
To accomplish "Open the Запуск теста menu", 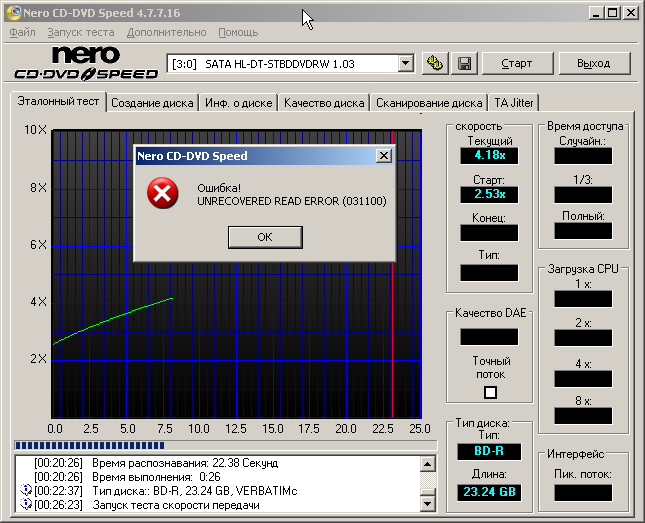I will tap(81, 32).
